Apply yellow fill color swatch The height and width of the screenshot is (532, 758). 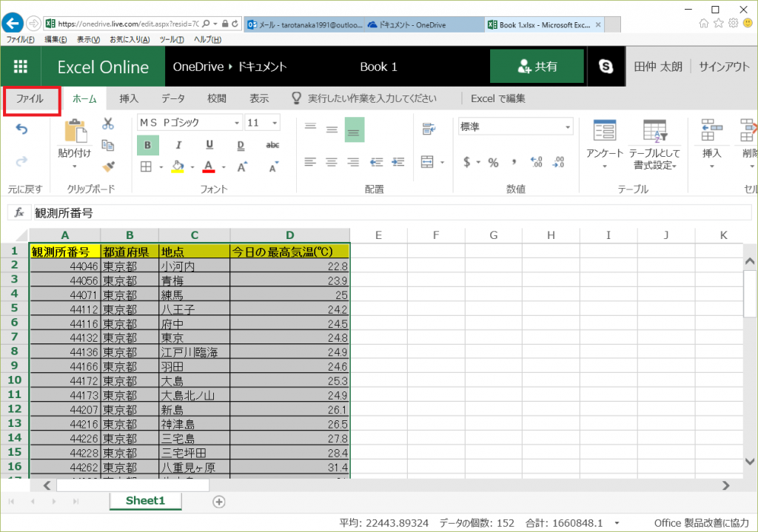click(178, 166)
